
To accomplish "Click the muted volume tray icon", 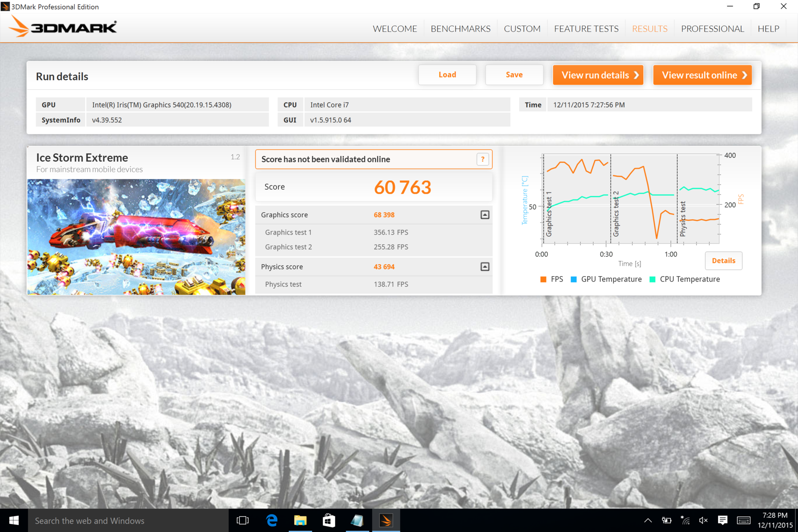I will click(x=703, y=520).
